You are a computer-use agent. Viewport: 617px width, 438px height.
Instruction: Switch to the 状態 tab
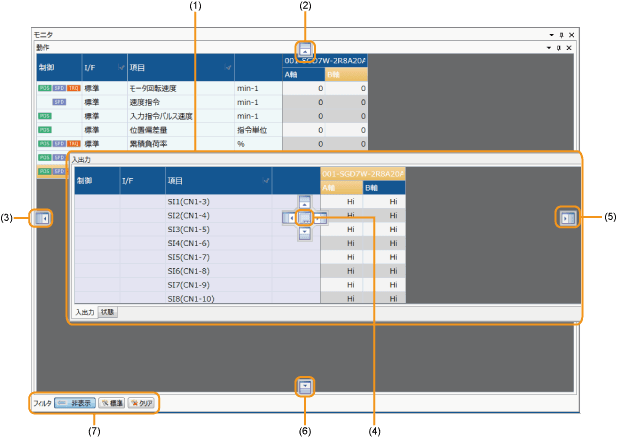108,312
